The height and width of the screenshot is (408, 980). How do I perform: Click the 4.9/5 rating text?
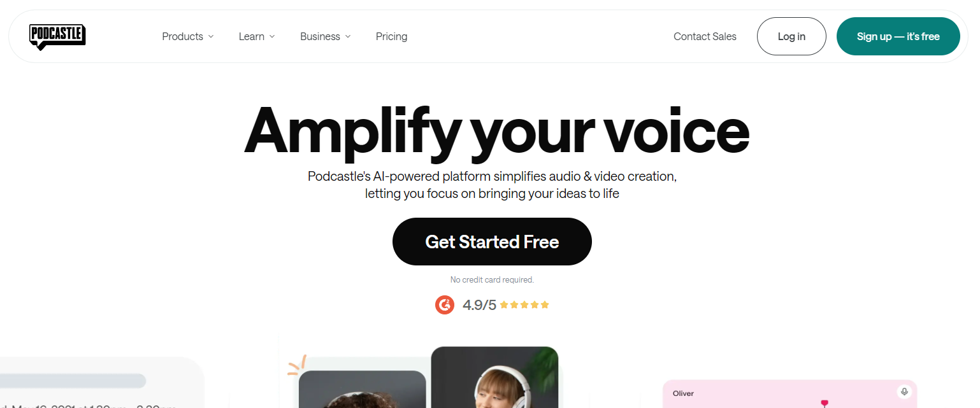point(479,304)
